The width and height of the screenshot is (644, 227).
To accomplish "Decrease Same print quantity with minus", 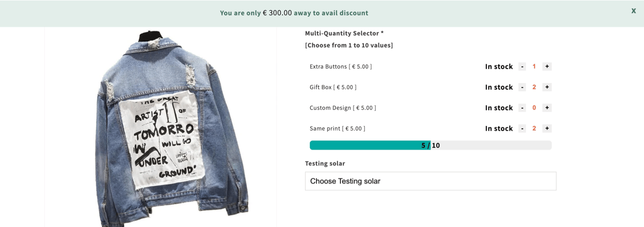I will [522, 128].
